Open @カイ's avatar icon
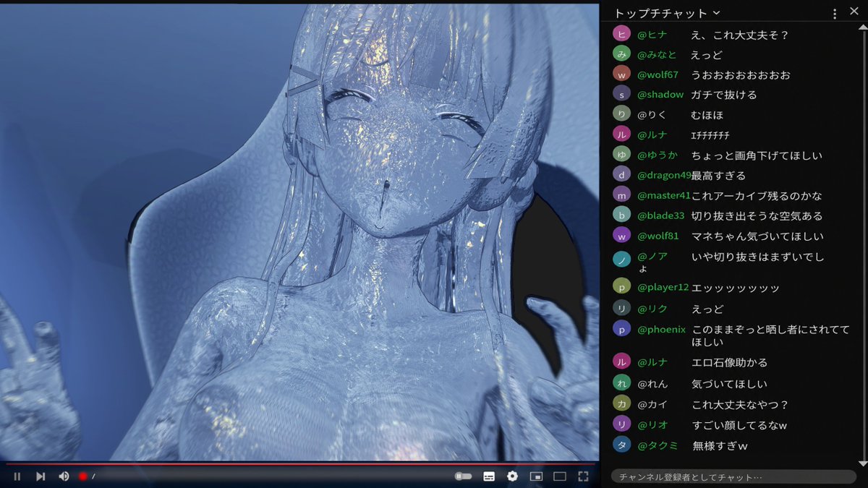The image size is (868, 488). coord(621,403)
